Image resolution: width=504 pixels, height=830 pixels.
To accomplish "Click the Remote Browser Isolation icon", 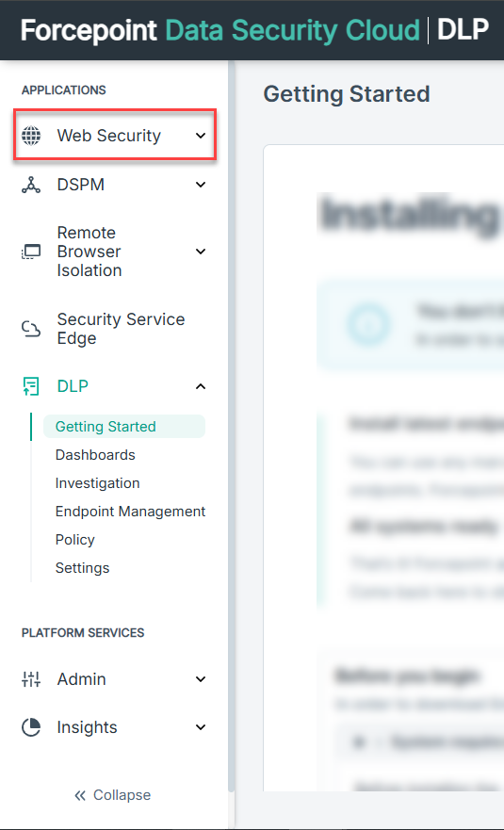I will 31,252.
